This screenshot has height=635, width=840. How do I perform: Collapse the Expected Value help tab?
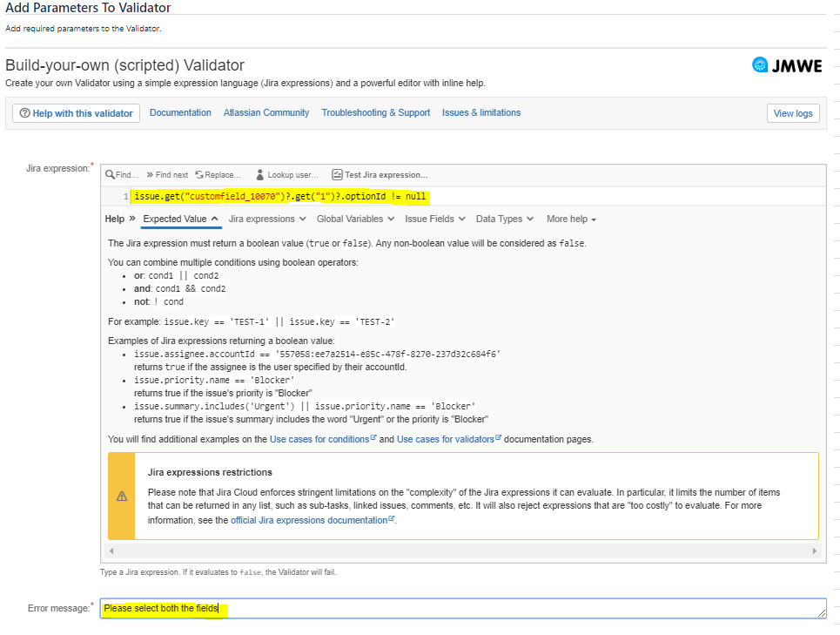click(x=180, y=219)
